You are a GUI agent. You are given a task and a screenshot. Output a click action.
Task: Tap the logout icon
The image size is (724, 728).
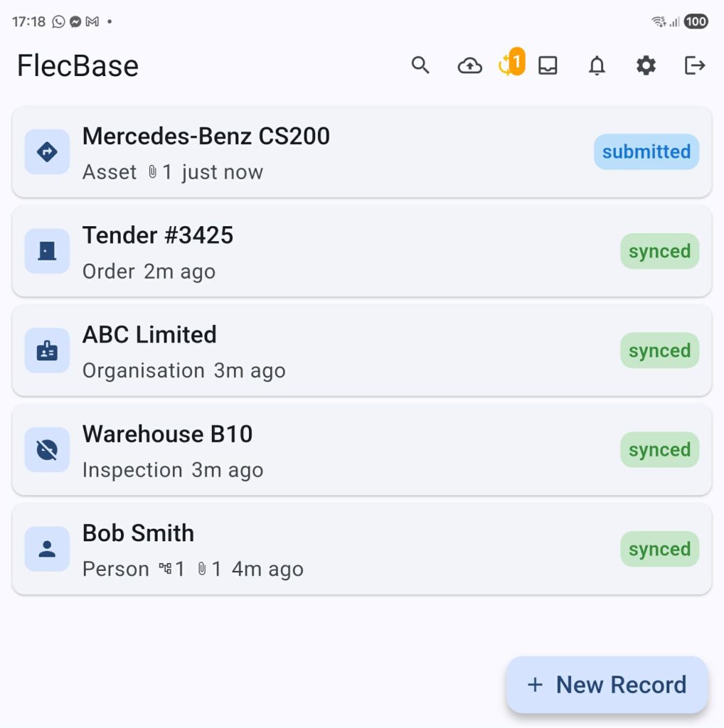click(694, 66)
